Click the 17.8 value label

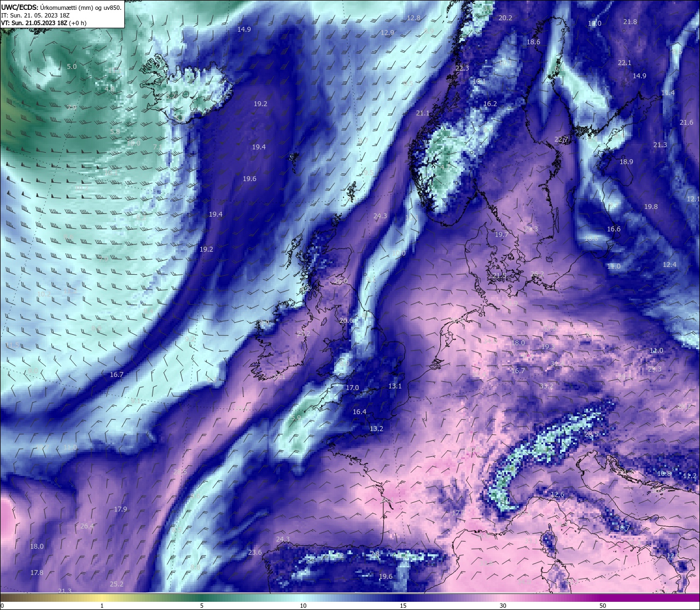(37, 573)
